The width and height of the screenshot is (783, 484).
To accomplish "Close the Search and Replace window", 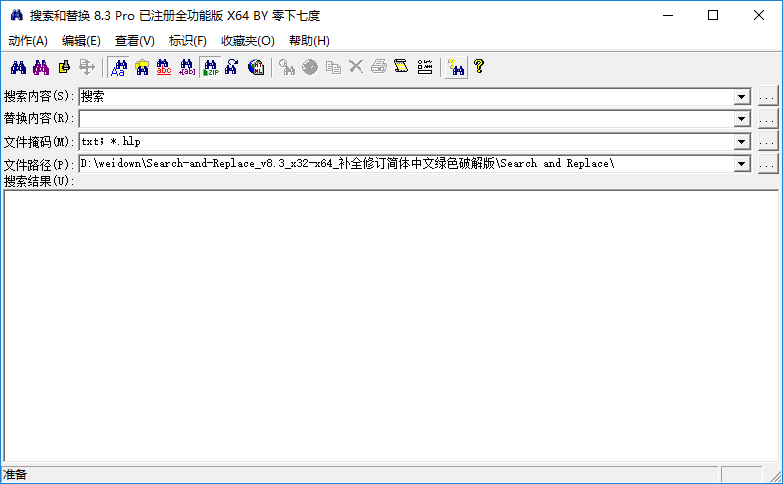I will (759, 15).
